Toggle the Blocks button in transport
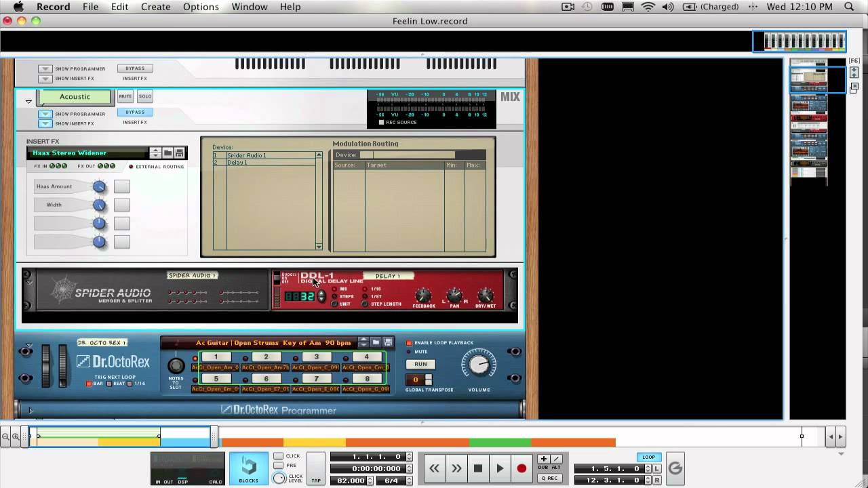 249,468
